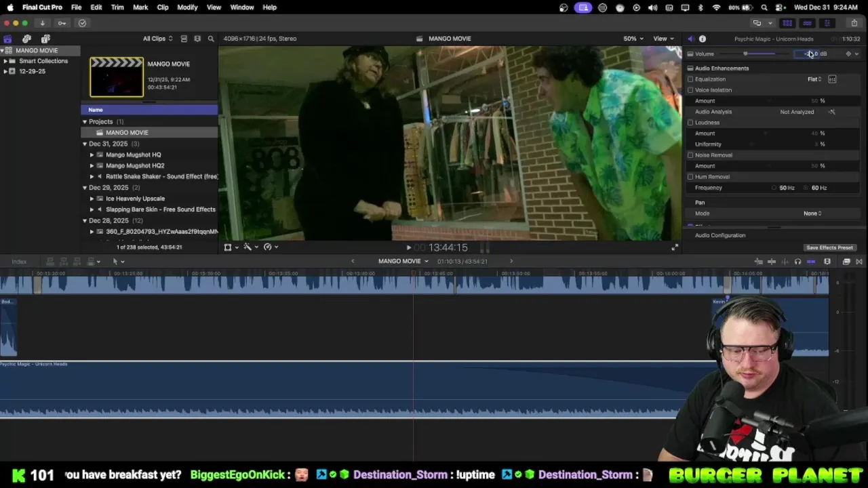Viewport: 868px width, 488px height.
Task: Show the advanced Equalizer controls icon
Action: [832, 79]
